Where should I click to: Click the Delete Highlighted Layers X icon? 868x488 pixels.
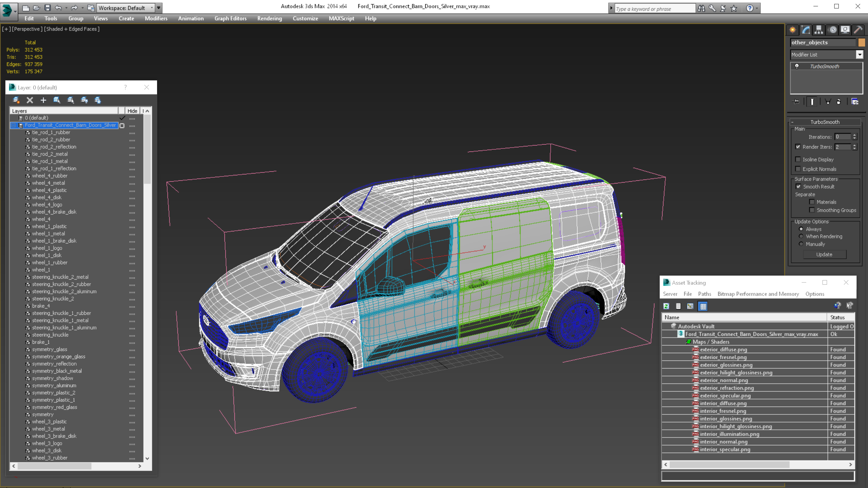[x=30, y=100]
